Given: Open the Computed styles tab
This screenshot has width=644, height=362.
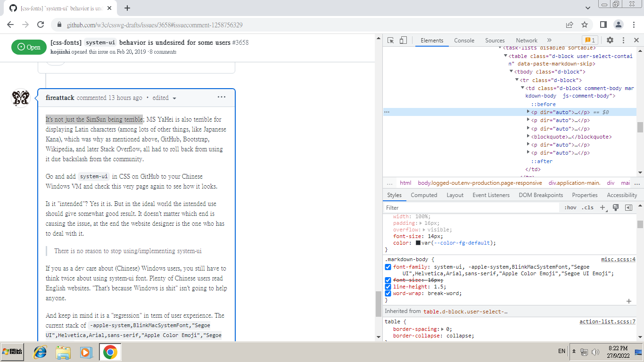Looking at the screenshot, I should (424, 195).
